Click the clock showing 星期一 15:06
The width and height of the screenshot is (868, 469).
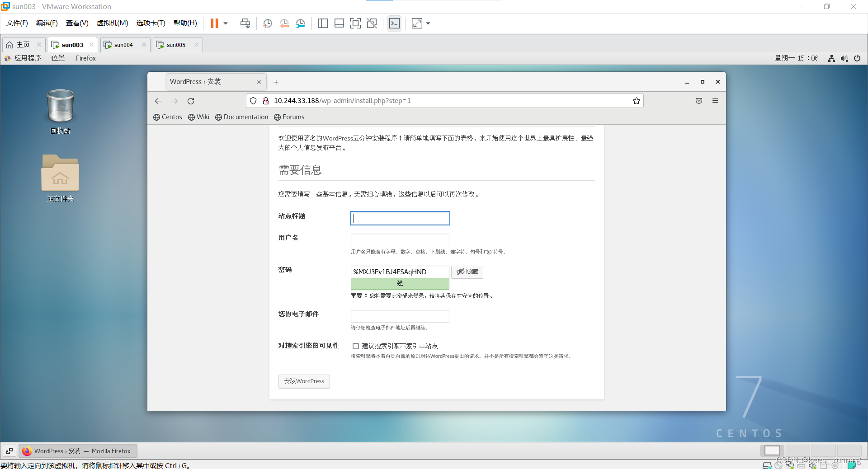coord(796,58)
